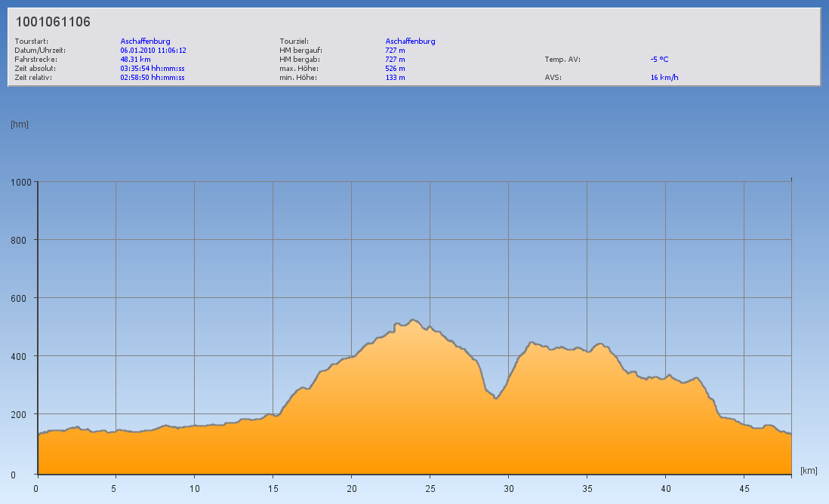The width and height of the screenshot is (829, 504).
Task: Select the Tourziel value Aschaffenburg
Action: tap(410, 41)
